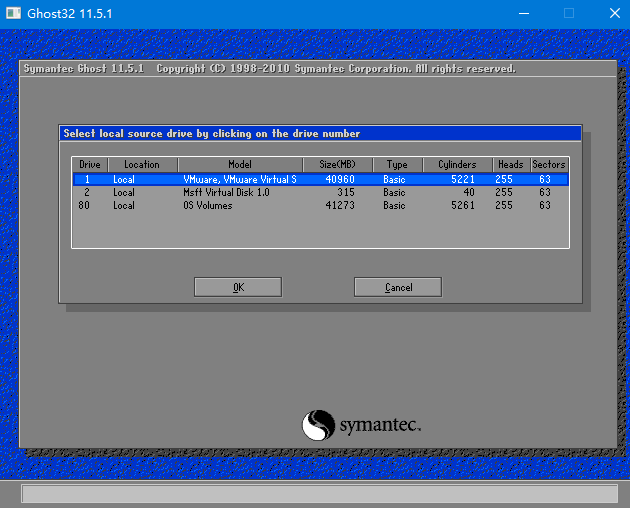The width and height of the screenshot is (630, 508).
Task: Click the Symantec yin-yang logo
Action: pyautogui.click(x=319, y=425)
